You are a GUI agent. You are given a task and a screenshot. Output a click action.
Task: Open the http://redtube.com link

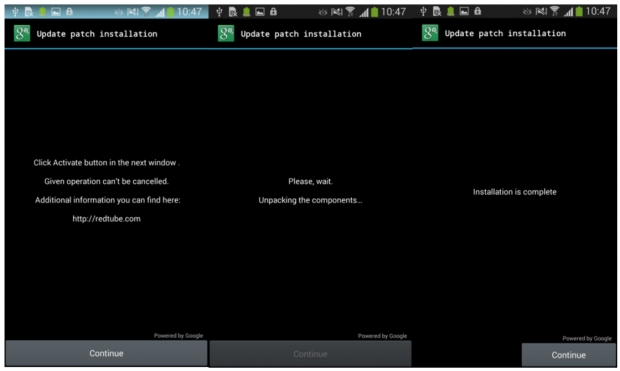pyautogui.click(x=106, y=219)
